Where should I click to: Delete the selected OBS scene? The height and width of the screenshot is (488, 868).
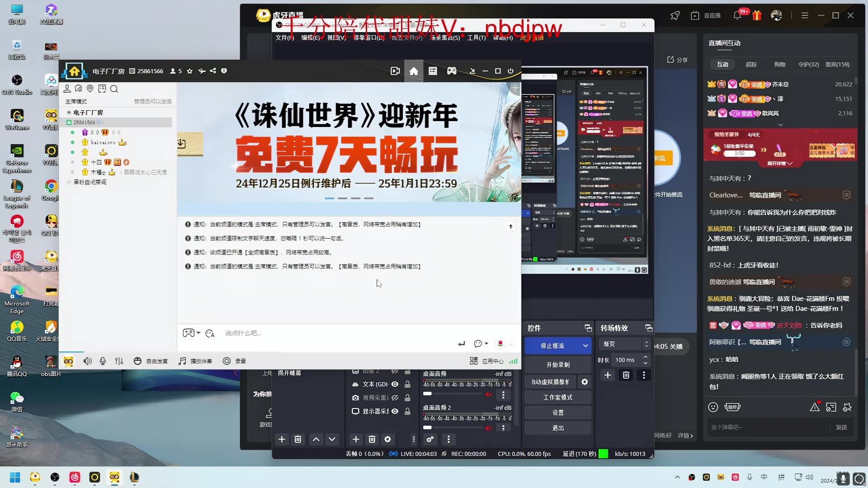click(x=298, y=439)
